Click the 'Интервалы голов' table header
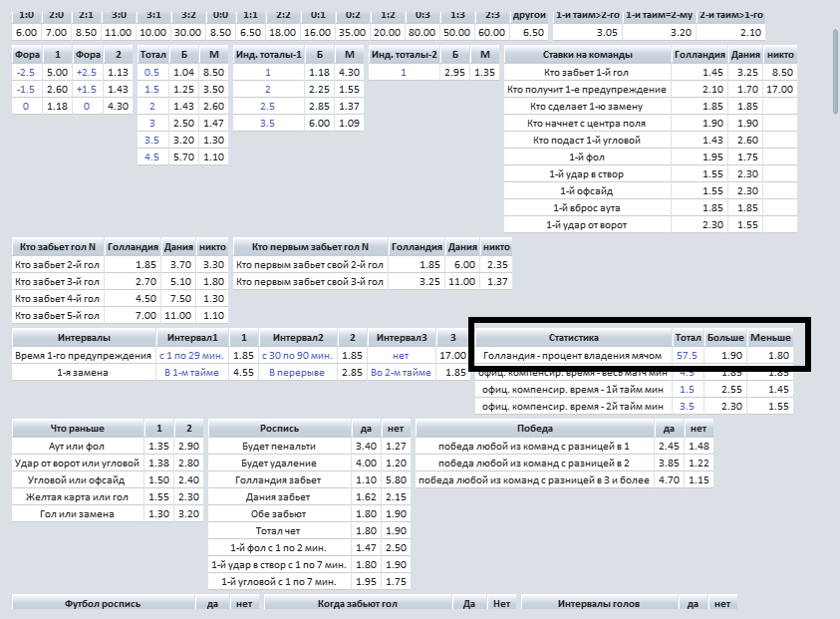Viewport: 840px width, 619px height. point(599,604)
